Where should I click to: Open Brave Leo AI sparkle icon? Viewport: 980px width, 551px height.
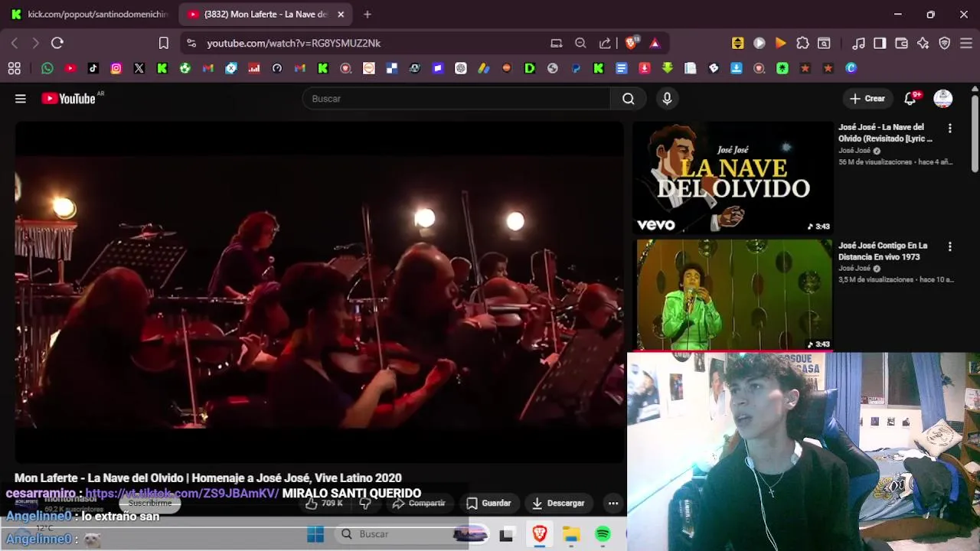pyautogui.click(x=923, y=44)
